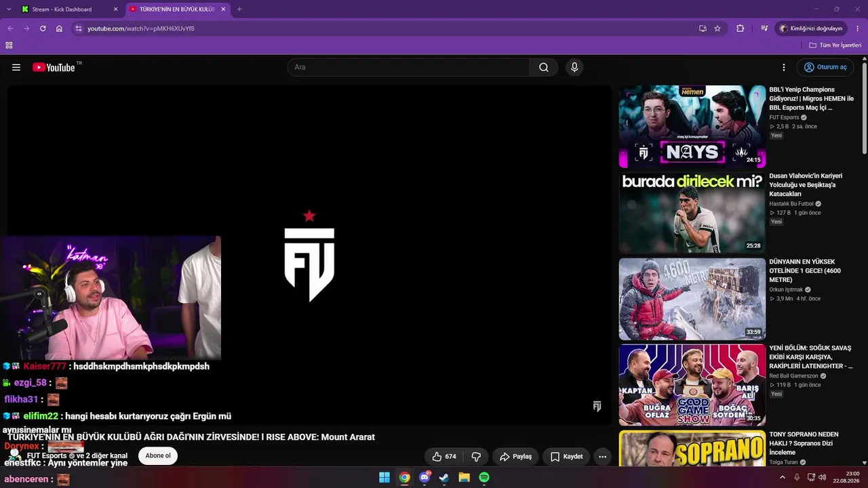The width and height of the screenshot is (868, 488).
Task: Expand the tab search dropdown arrow
Action: click(x=8, y=9)
